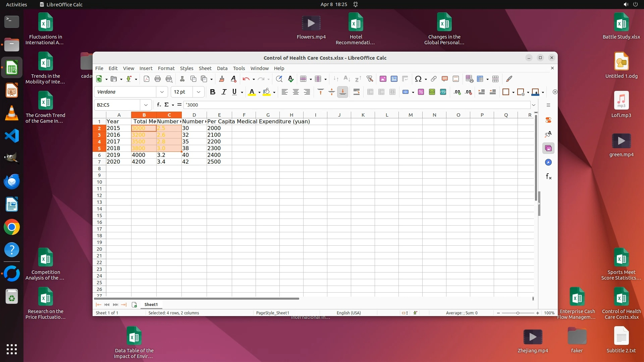Open the Function Wizard icon
Viewport: 644px width, 362px height.
point(159,105)
